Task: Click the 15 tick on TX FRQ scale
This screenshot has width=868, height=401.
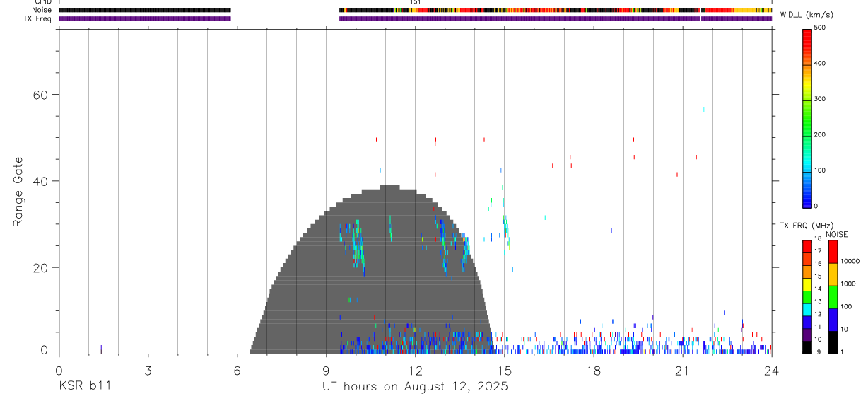Action: click(x=817, y=276)
